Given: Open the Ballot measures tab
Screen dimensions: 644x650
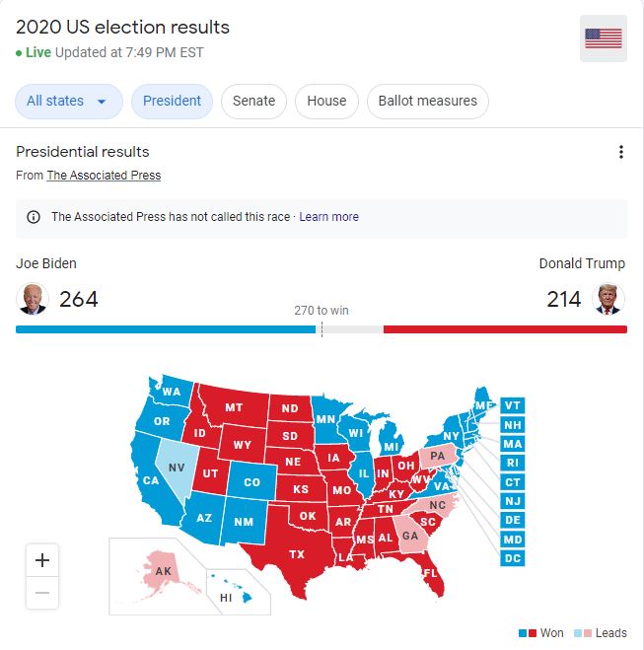Looking at the screenshot, I should (x=427, y=101).
